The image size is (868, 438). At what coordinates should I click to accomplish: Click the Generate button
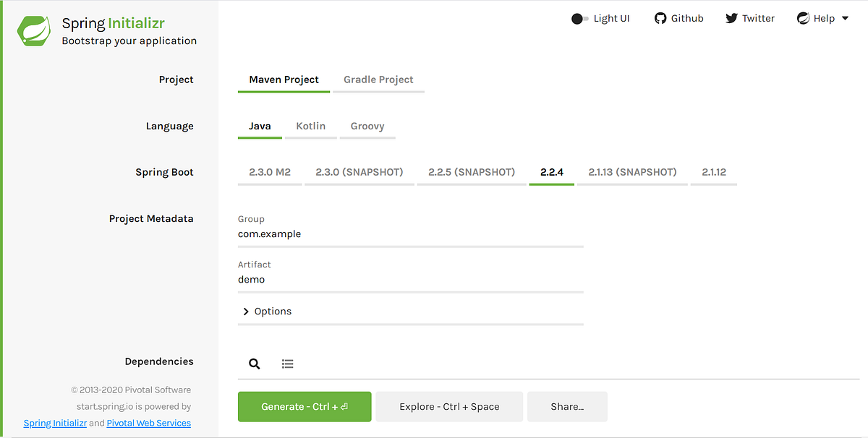[x=304, y=406]
